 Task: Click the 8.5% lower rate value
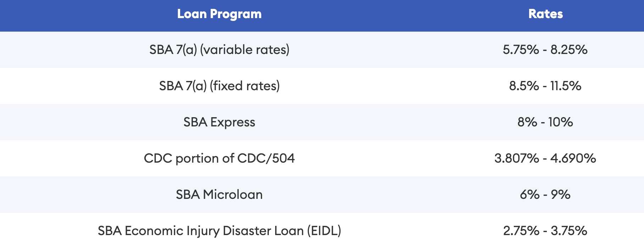[524, 86]
